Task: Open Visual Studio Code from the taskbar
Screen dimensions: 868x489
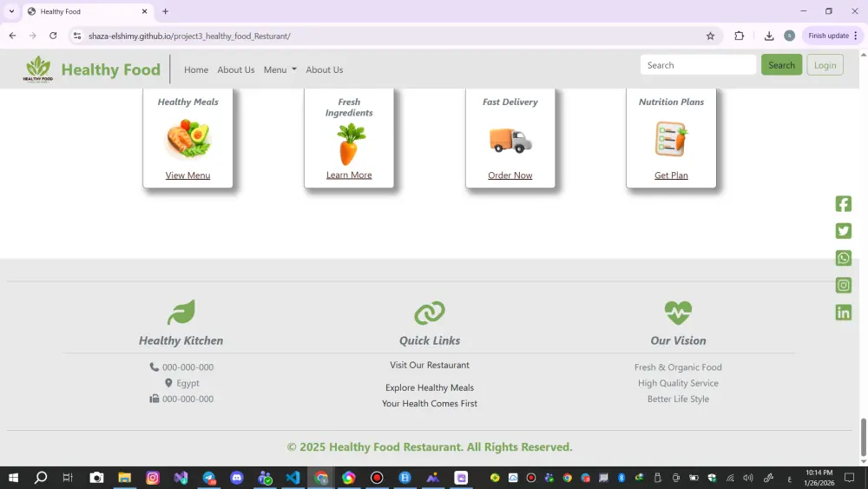Action: pyautogui.click(x=293, y=478)
